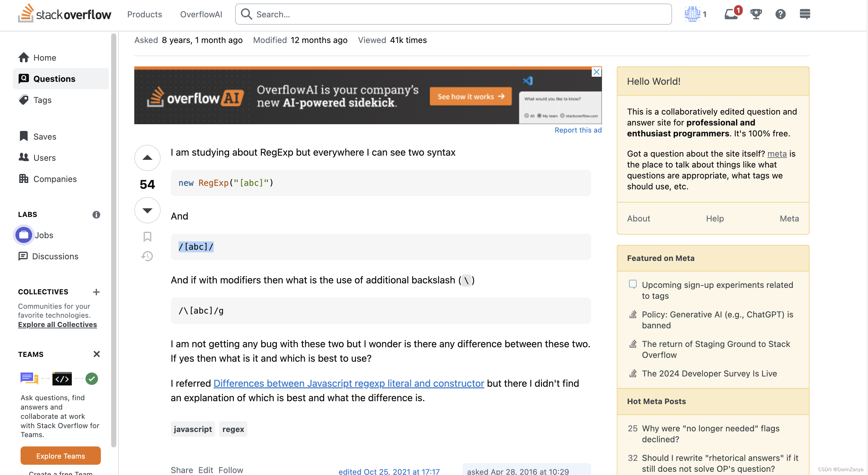Open the meta link in Hello World box
Viewport: 868px width, 475px height.
777,153
